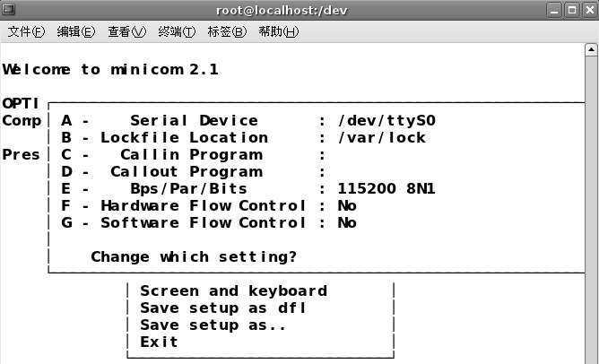Screen dimensions: 599x364
Task: Click the scrollbar up arrow
Action: (591, 49)
